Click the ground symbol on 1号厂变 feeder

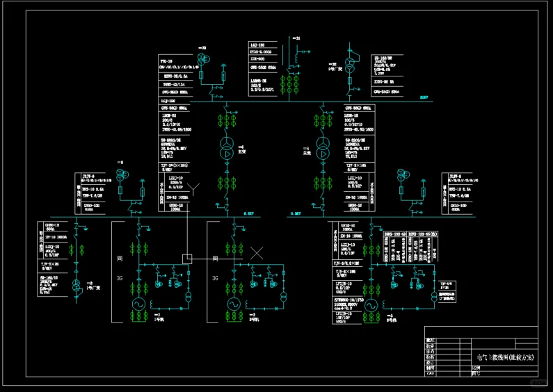[86, 228]
